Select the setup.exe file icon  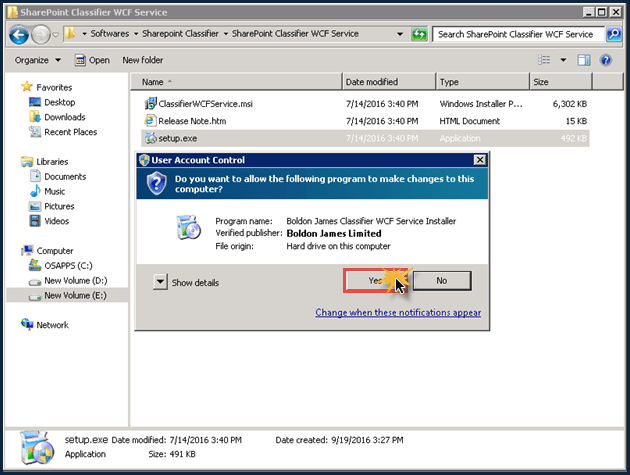click(150, 138)
